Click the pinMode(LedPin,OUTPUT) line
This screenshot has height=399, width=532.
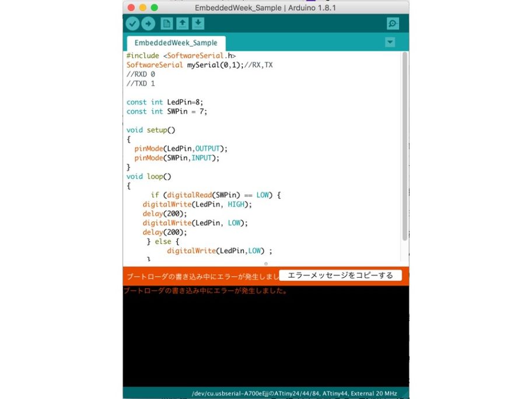pyautogui.click(x=181, y=149)
